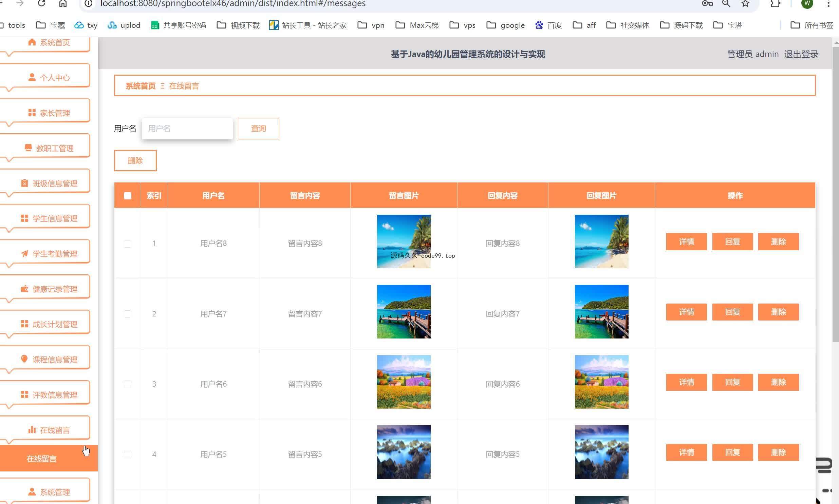The height and width of the screenshot is (504, 839).
Task: Open the Chrome profile avatar W
Action: coord(807,3)
